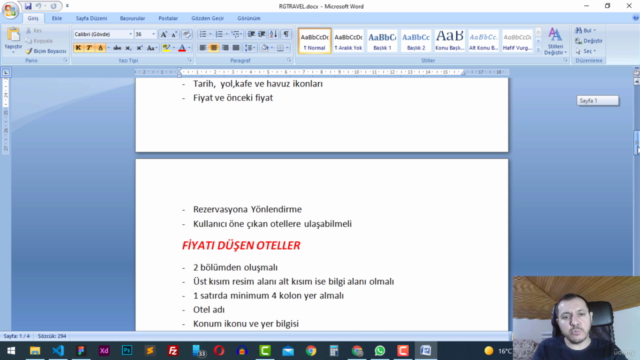This screenshot has width=640, height=360.
Task: Apply Normal style
Action: click(314, 40)
